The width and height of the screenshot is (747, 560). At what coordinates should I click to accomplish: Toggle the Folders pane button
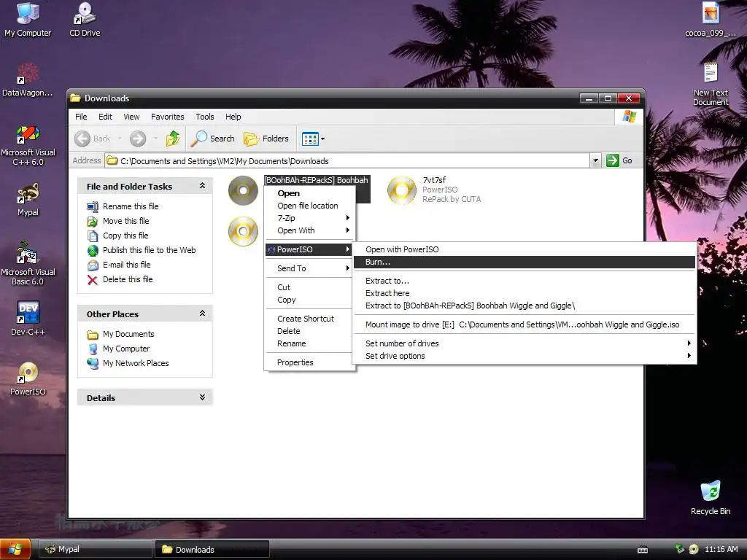[x=266, y=139]
